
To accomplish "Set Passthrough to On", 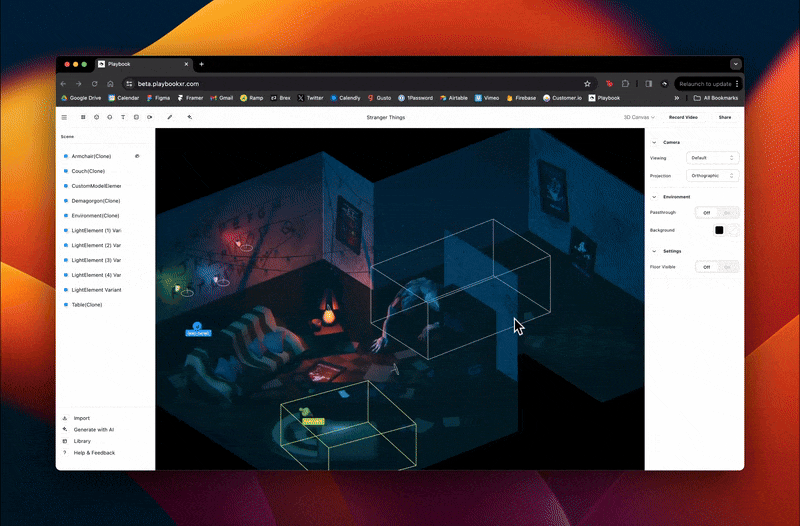I will coord(728,213).
